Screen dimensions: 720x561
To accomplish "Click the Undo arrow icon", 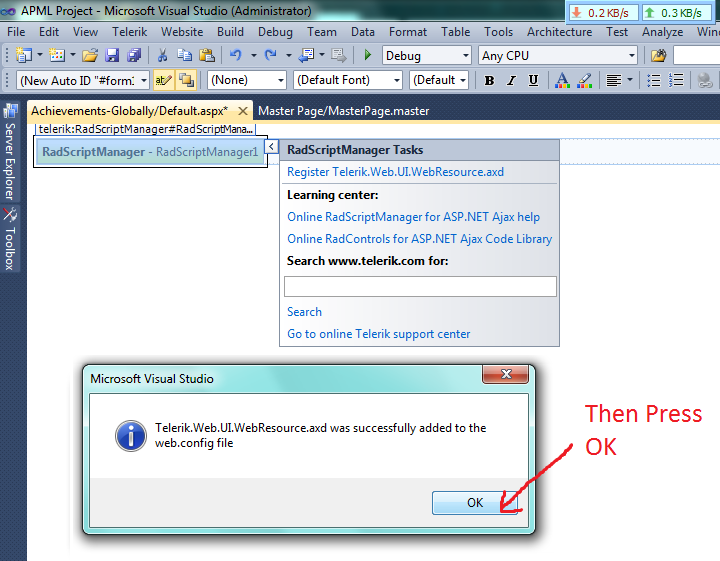I will tap(236, 56).
